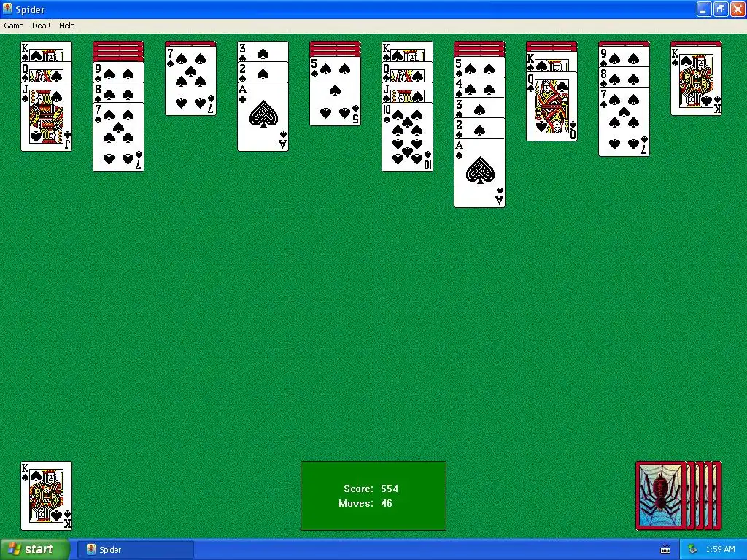The height and width of the screenshot is (560, 747).
Task: Pick the 3 of spades in the seventh column
Action: 480,108
